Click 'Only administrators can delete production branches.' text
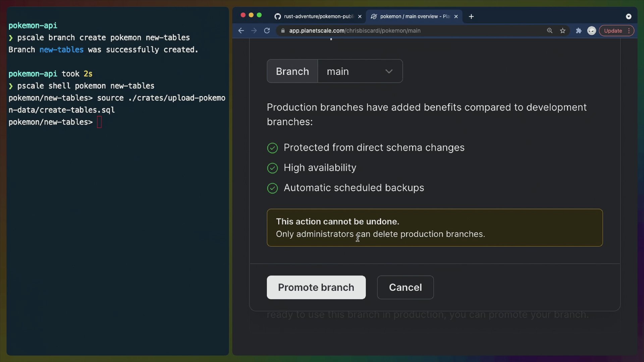This screenshot has width=644, height=362. 380,234
